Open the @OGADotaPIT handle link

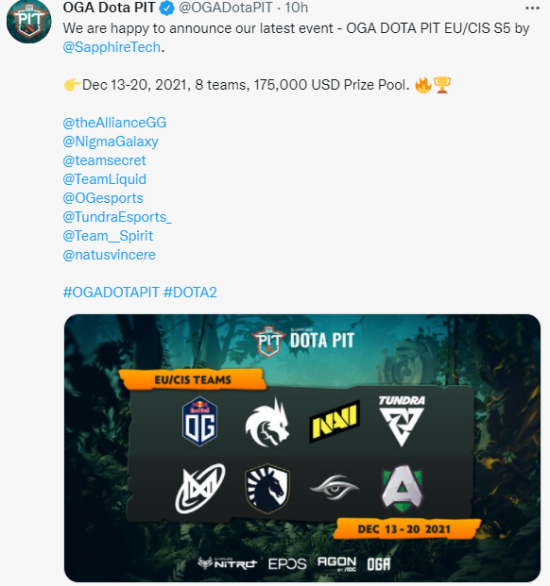coord(226,7)
